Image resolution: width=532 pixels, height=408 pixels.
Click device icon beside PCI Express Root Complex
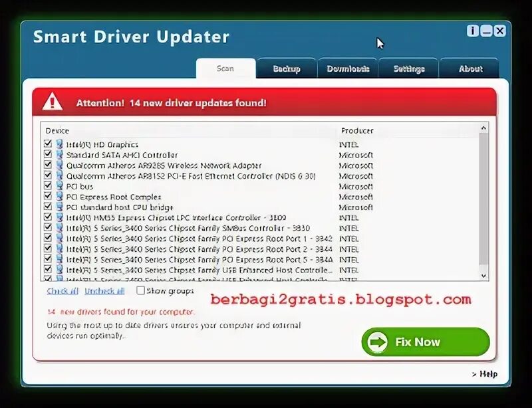click(x=59, y=197)
